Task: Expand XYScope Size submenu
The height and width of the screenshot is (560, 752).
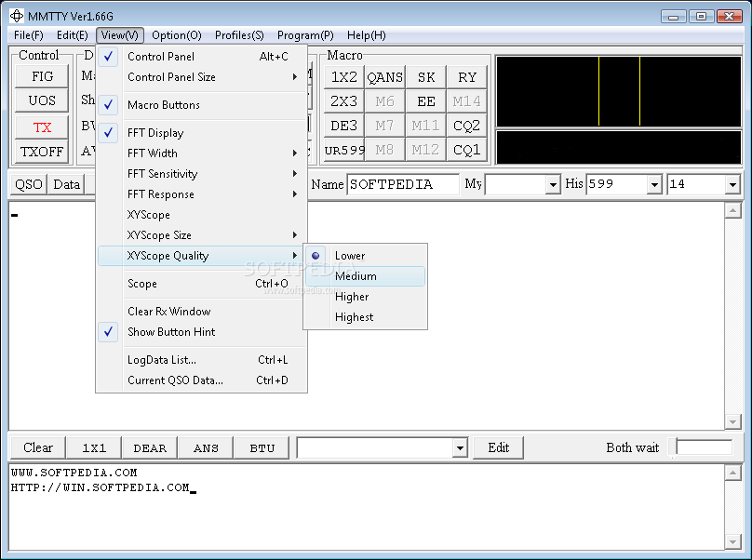Action: point(201,235)
